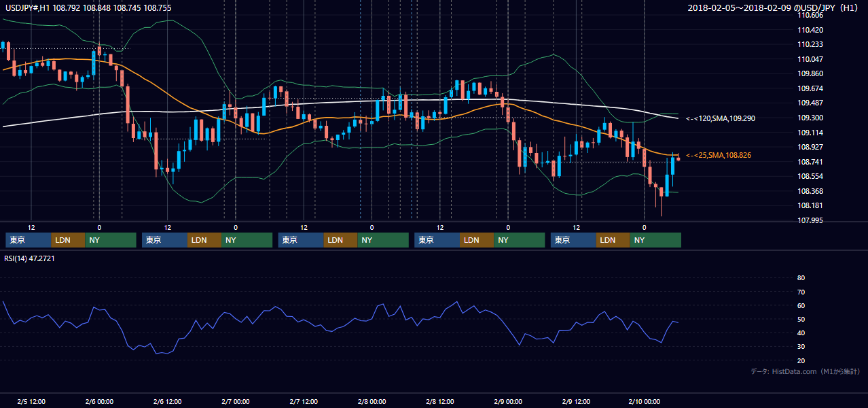
Task: Click the 110.047 price axis label
Action: [x=811, y=59]
